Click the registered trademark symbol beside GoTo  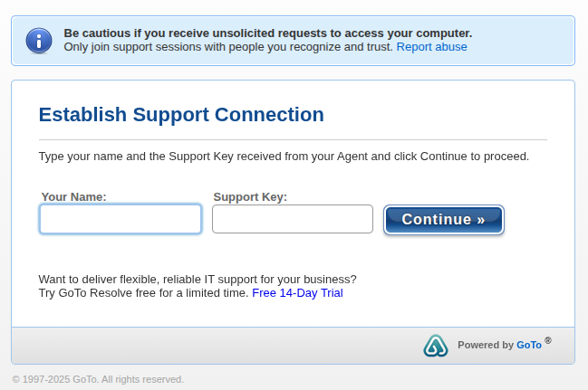tap(548, 340)
